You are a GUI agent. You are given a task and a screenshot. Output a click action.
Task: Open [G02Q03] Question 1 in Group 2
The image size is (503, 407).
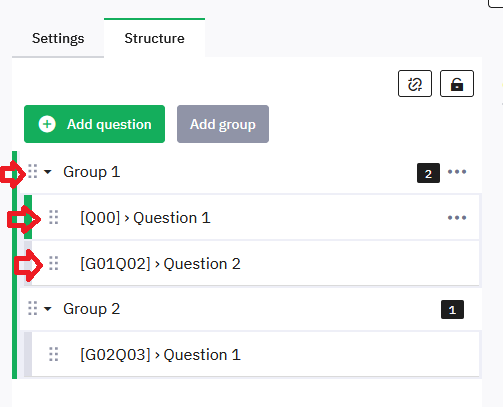tap(160, 355)
